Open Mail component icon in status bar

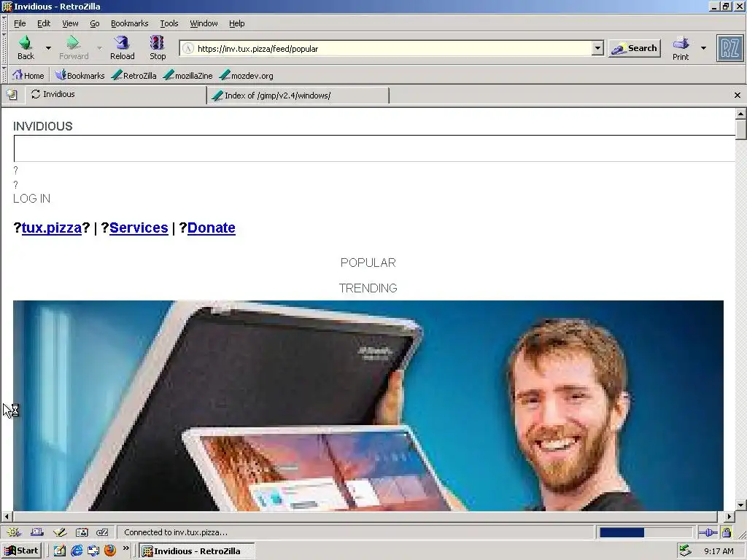click(x=36, y=532)
